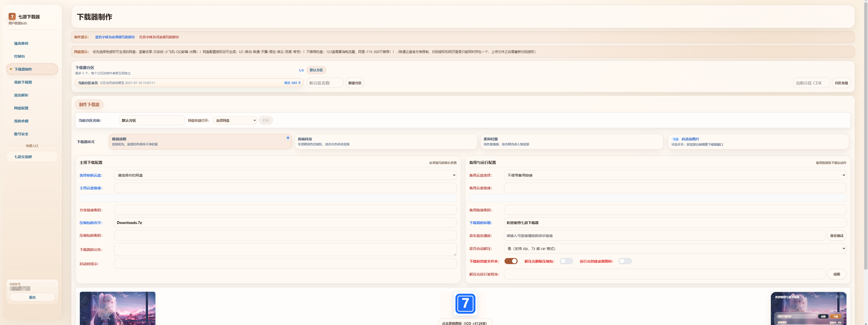This screenshot has width=868, height=325.
Task: Click the 下载器的公告 textarea
Action: pos(285,249)
